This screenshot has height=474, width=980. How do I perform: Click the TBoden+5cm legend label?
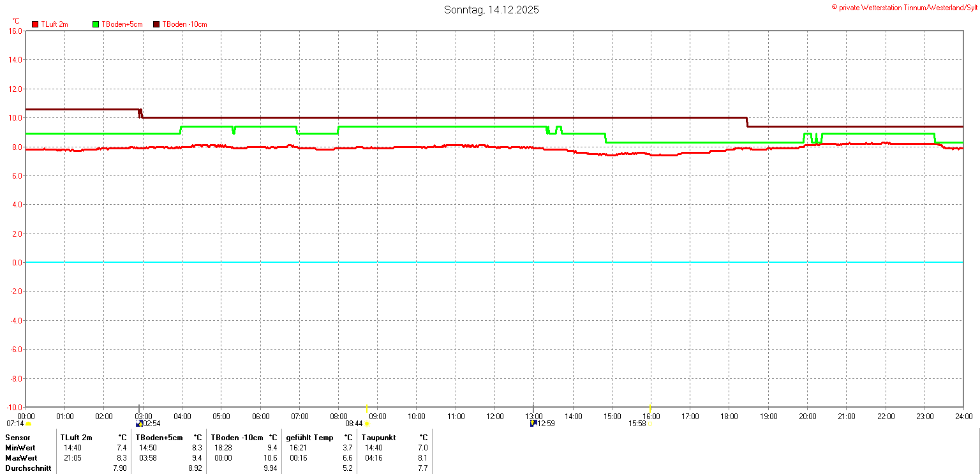tap(122, 24)
